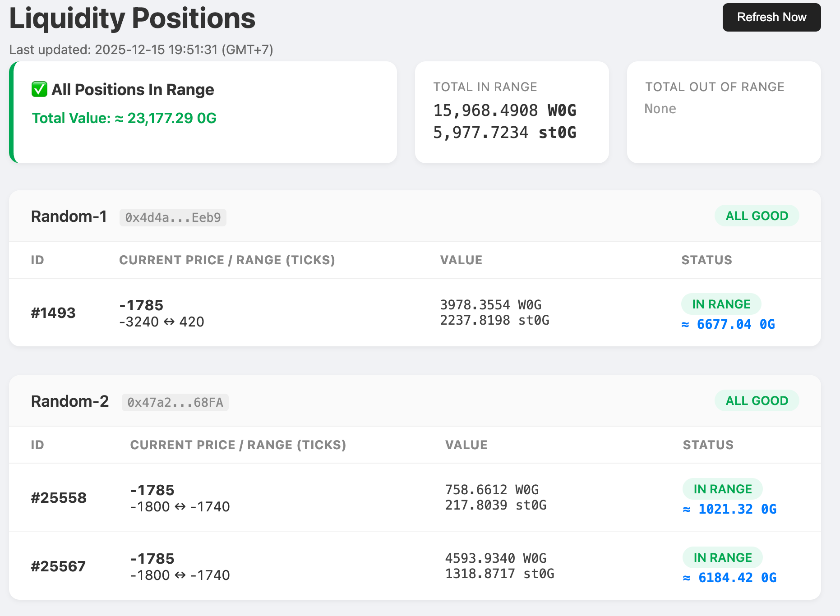Click the green checkmark icon
The height and width of the screenshot is (616, 840).
coord(39,89)
